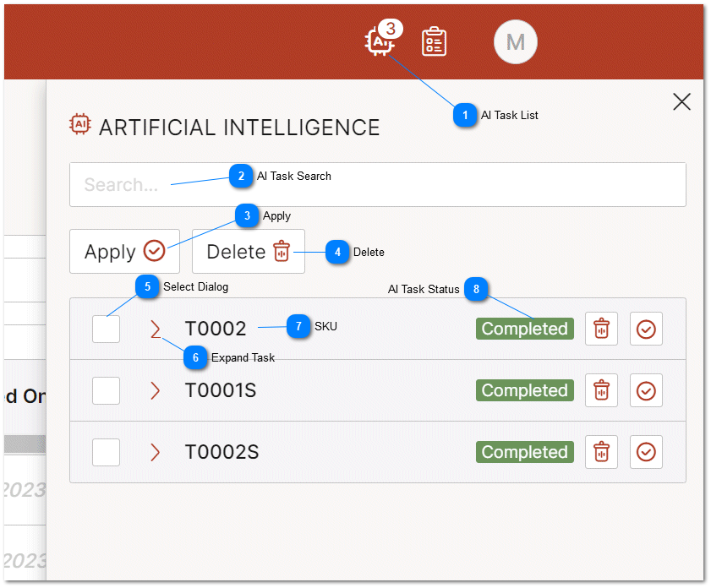
Task: Click the Completed status badge for T0002
Action: 524,329
